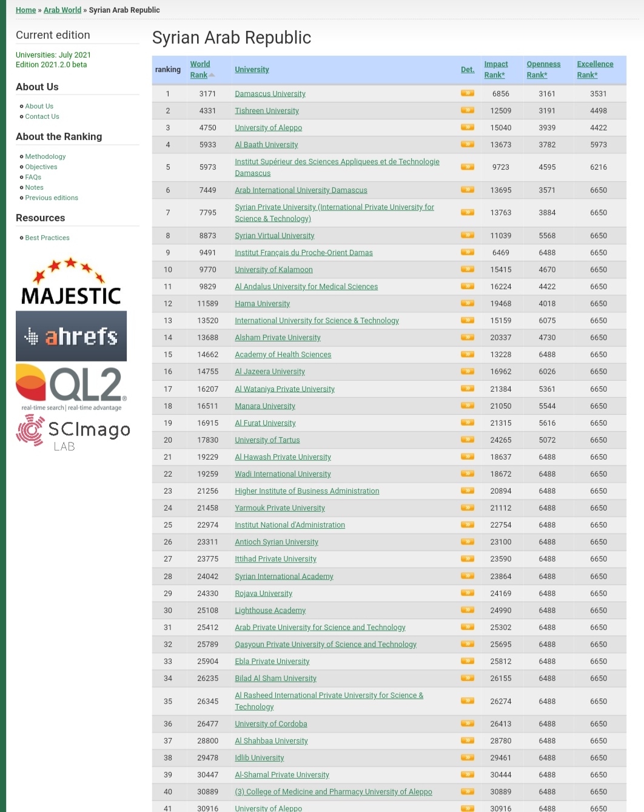Click details icon for Arab International University Damascus
644x812 pixels.
pos(468,190)
